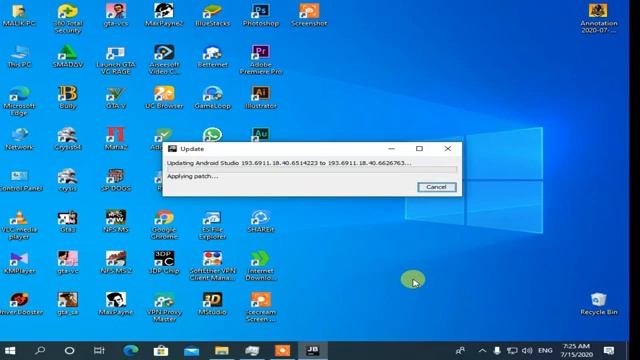Click the Update dialog window icon

pyautogui.click(x=173, y=149)
